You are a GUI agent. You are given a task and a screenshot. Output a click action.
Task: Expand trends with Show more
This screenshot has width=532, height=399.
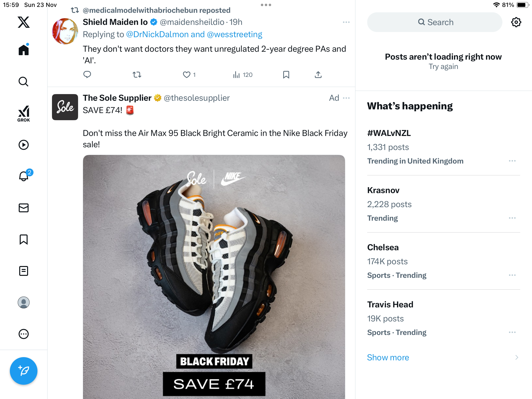388,357
